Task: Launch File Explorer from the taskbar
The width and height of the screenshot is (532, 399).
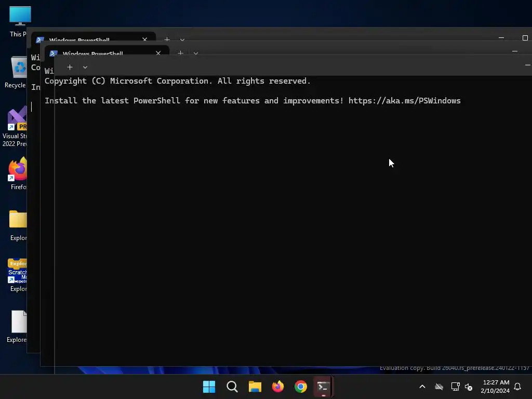Action: (255, 387)
